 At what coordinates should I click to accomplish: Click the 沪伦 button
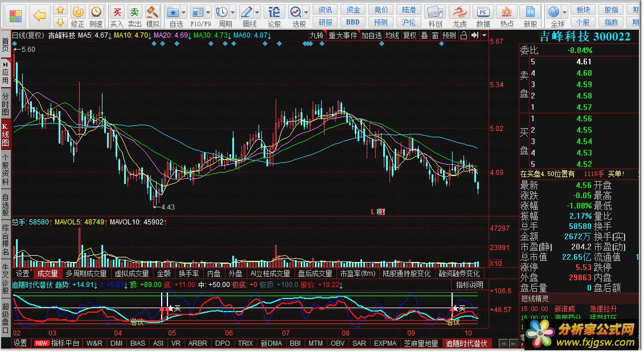(x=409, y=22)
